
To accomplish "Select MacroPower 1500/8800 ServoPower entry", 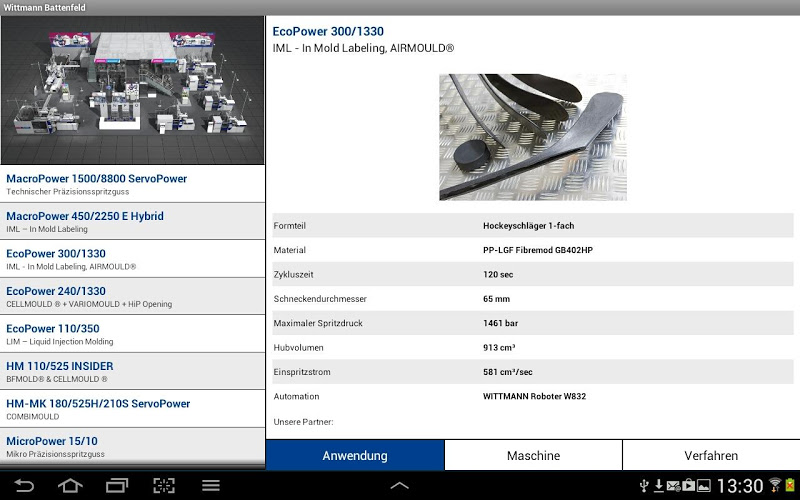I will (x=133, y=184).
